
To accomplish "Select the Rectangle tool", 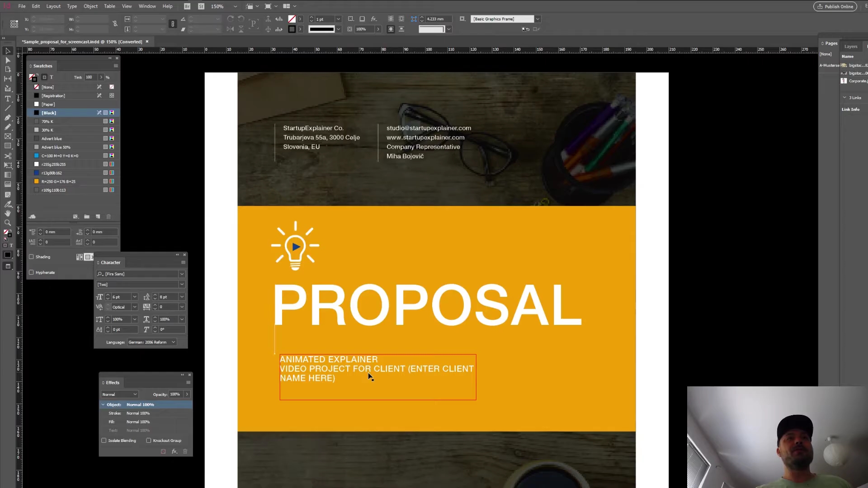I will [x=8, y=146].
